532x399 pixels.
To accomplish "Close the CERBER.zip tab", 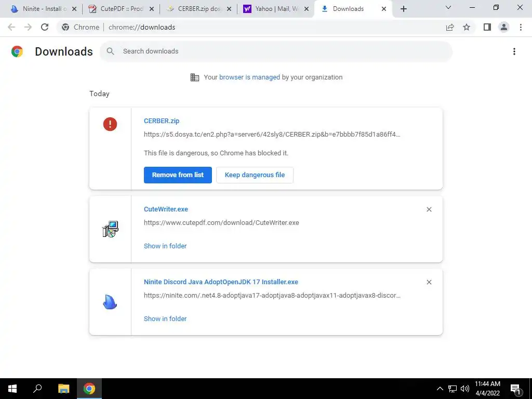I will (x=229, y=9).
